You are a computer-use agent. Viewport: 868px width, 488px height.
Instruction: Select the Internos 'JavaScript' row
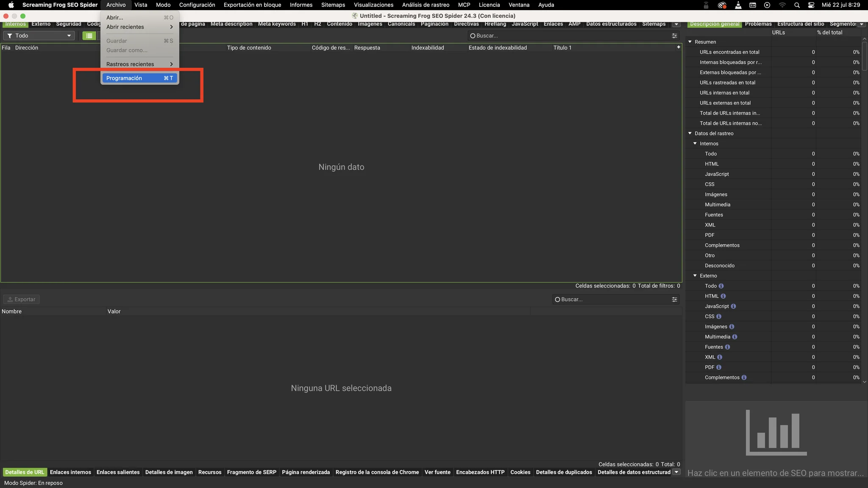coord(773,174)
